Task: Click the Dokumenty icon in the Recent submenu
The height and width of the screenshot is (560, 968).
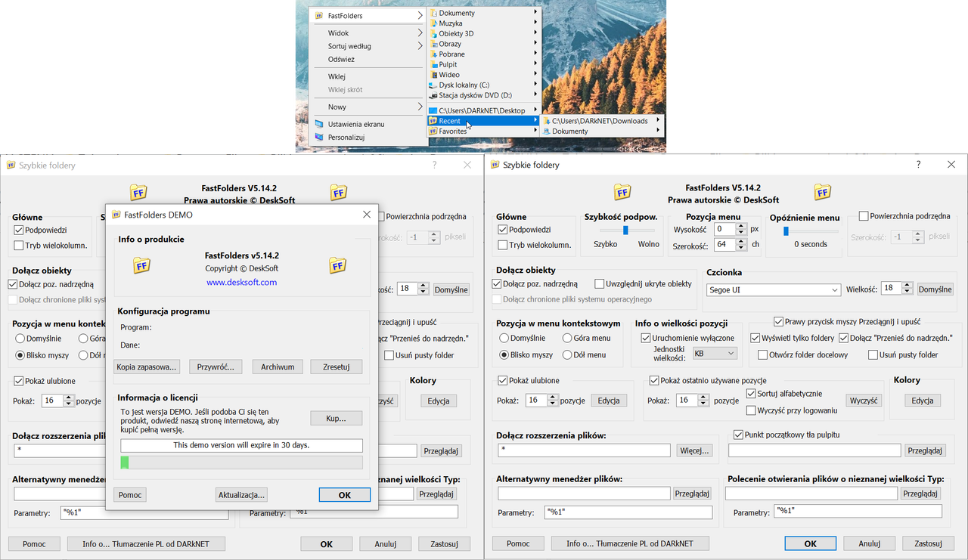Action: [x=546, y=131]
